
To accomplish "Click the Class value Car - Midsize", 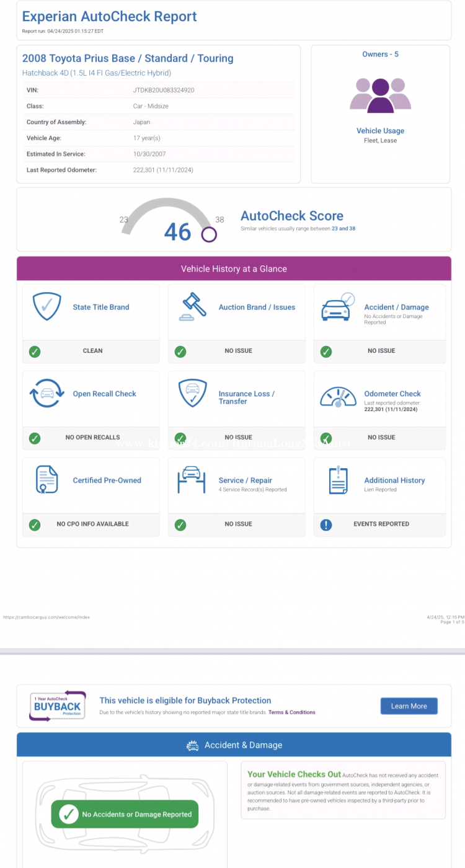I will coord(151,106).
